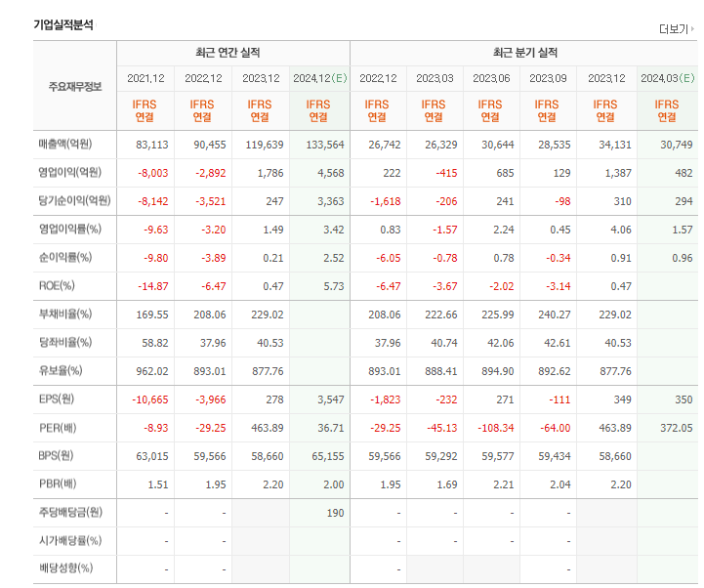
Task: Click the quarterly 2023.03 column header
Action: pyautogui.click(x=435, y=78)
